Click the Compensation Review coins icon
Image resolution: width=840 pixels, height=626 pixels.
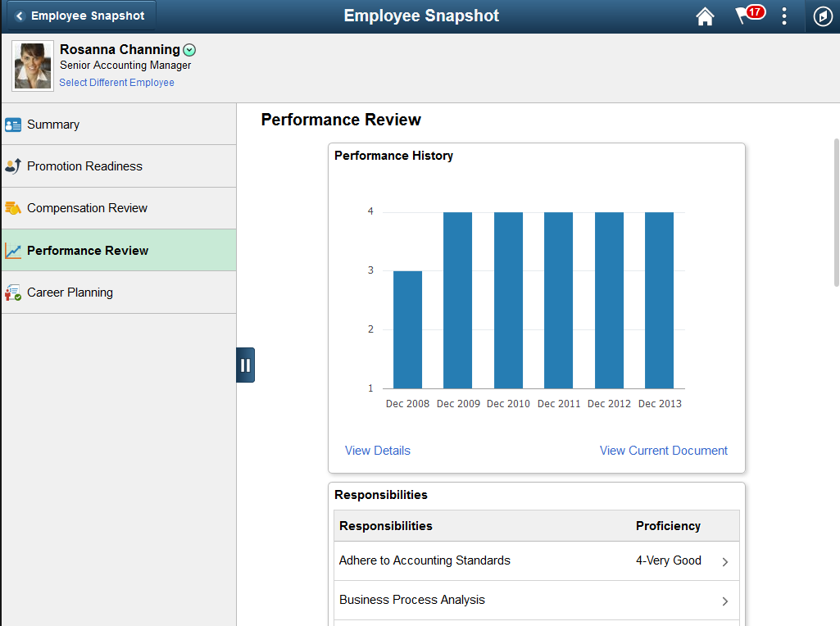coord(13,208)
